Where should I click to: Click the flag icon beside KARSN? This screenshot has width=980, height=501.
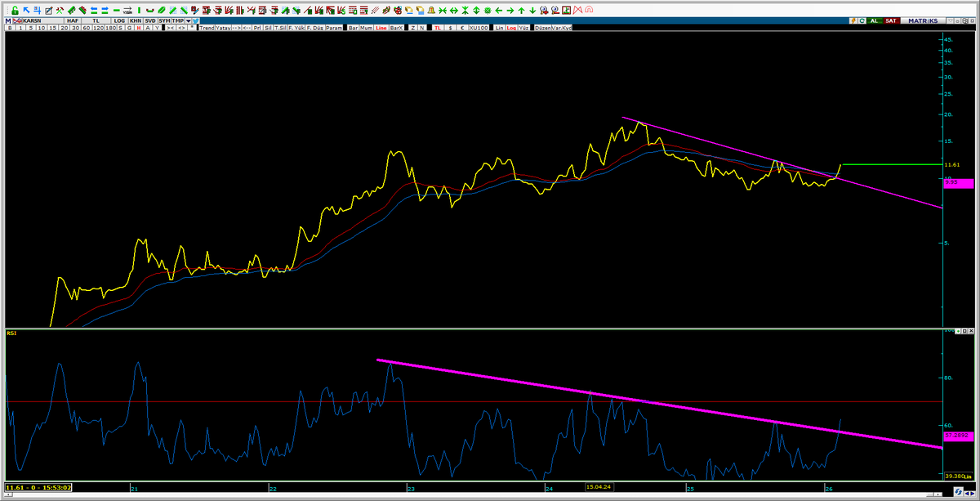tap(17, 20)
